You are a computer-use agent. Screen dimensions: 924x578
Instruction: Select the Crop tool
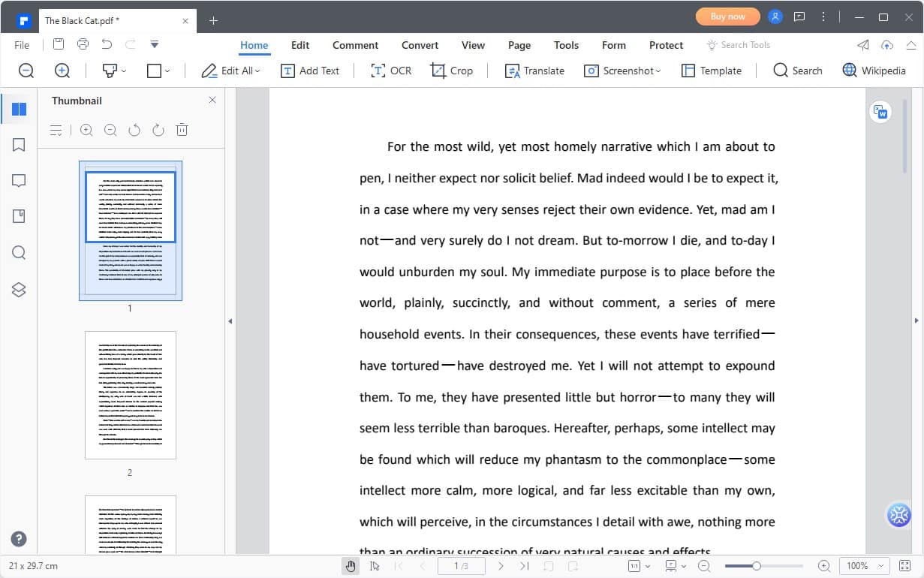click(451, 71)
